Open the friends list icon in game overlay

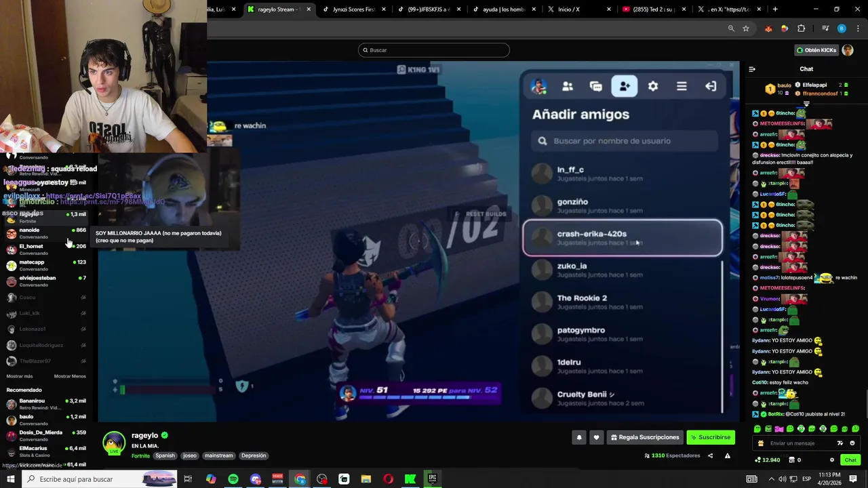[x=568, y=87]
